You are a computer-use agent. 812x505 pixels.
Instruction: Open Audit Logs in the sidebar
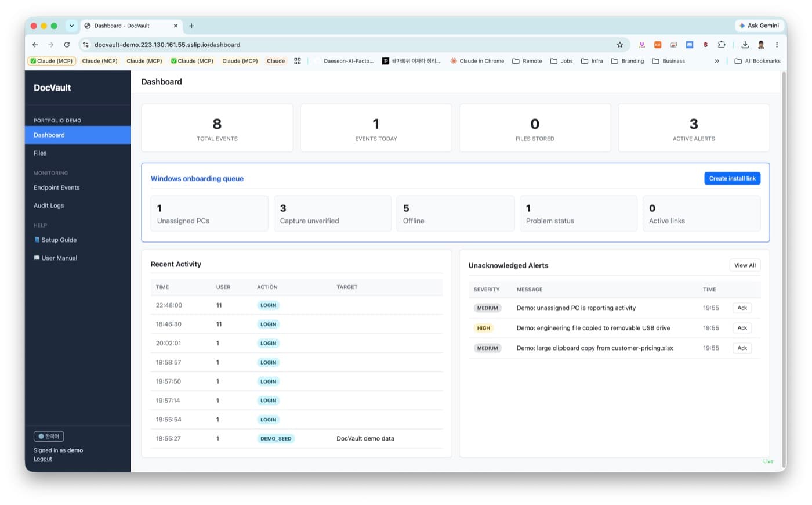[x=78, y=205]
